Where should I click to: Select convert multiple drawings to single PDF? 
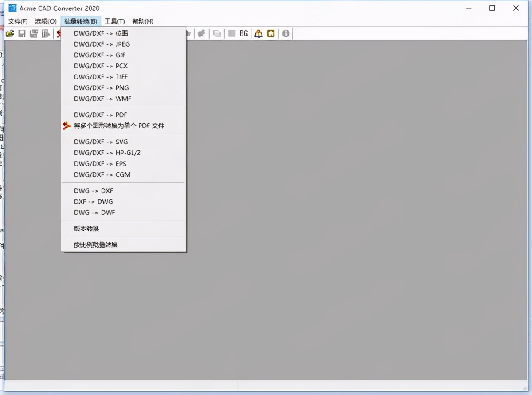119,126
